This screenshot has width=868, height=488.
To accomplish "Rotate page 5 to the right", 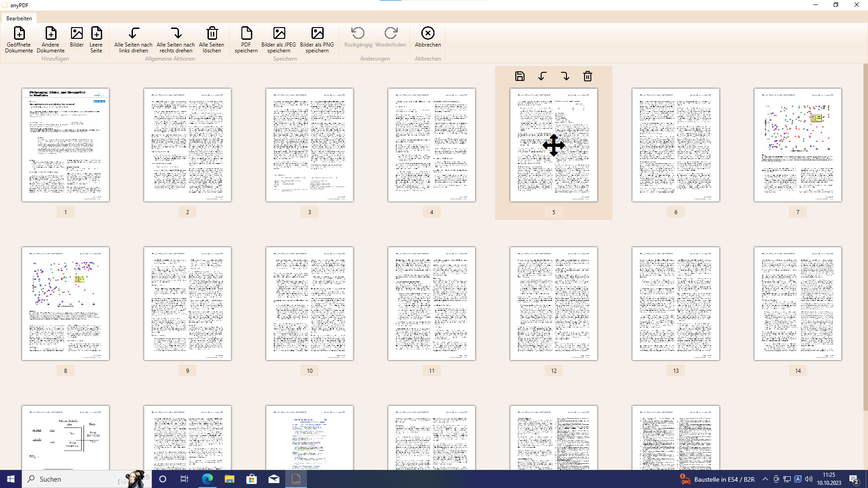I will click(x=565, y=76).
